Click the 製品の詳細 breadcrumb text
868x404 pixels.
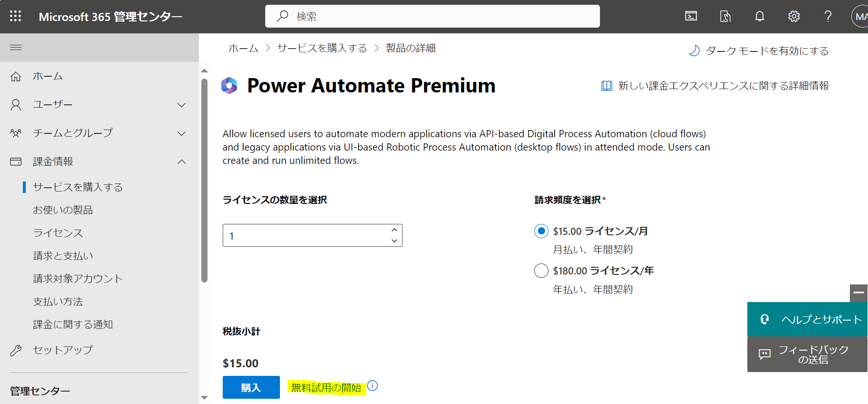point(411,48)
